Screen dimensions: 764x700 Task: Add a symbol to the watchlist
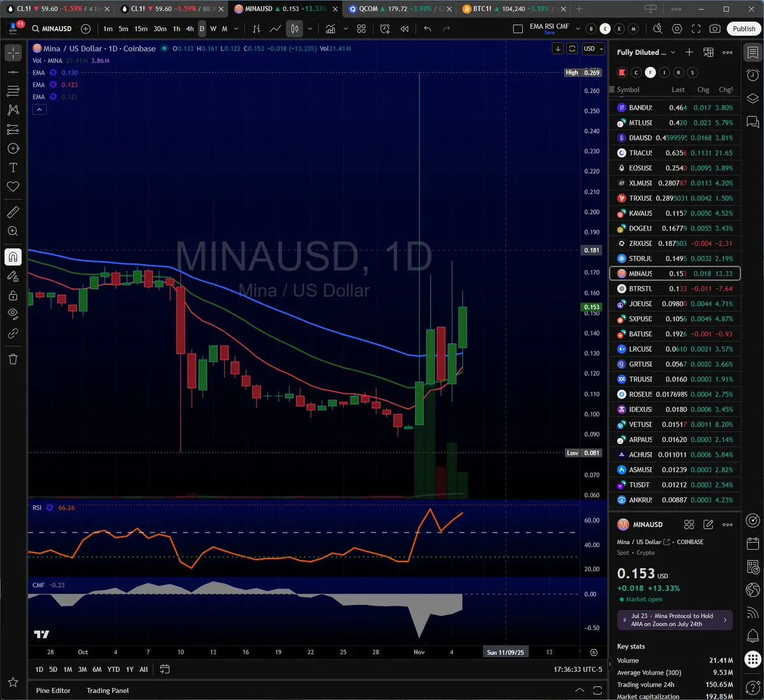click(x=690, y=52)
